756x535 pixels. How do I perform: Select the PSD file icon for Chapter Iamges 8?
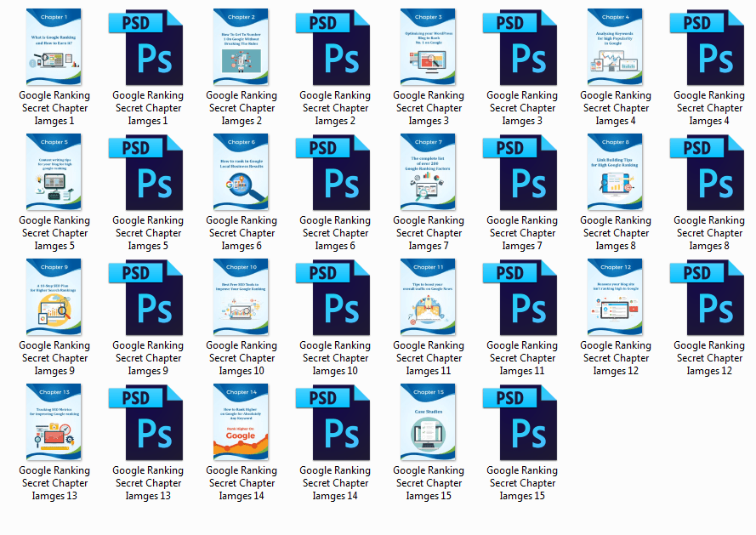709,173
